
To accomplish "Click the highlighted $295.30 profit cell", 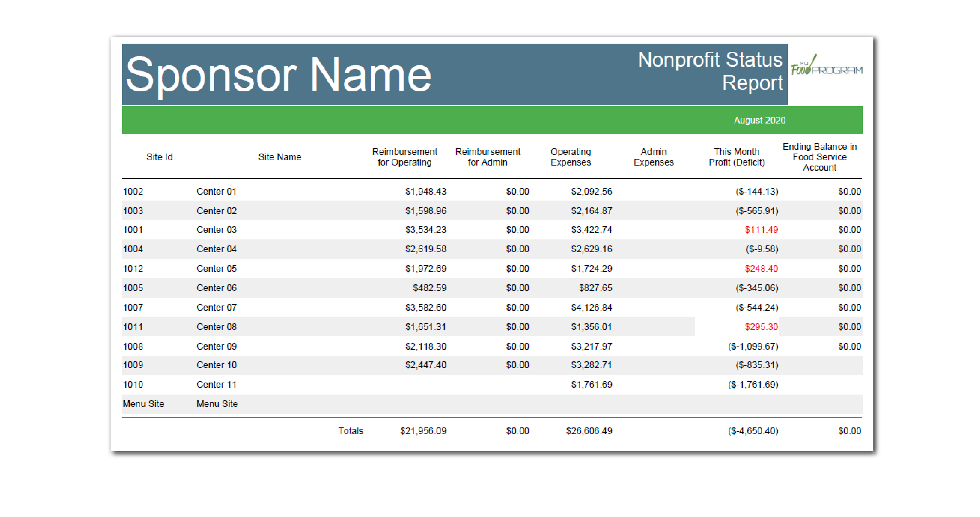I will 761,327.
